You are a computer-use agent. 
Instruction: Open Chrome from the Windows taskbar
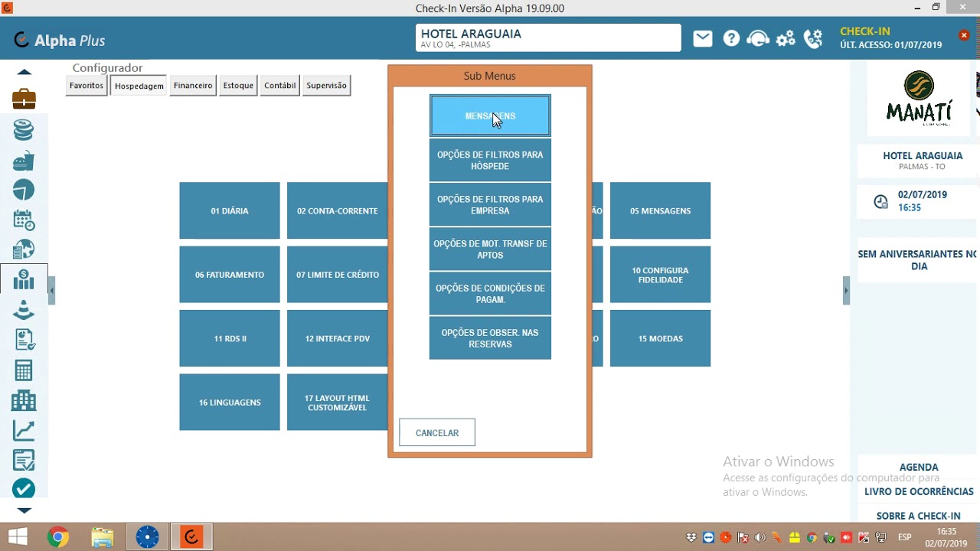click(x=57, y=537)
